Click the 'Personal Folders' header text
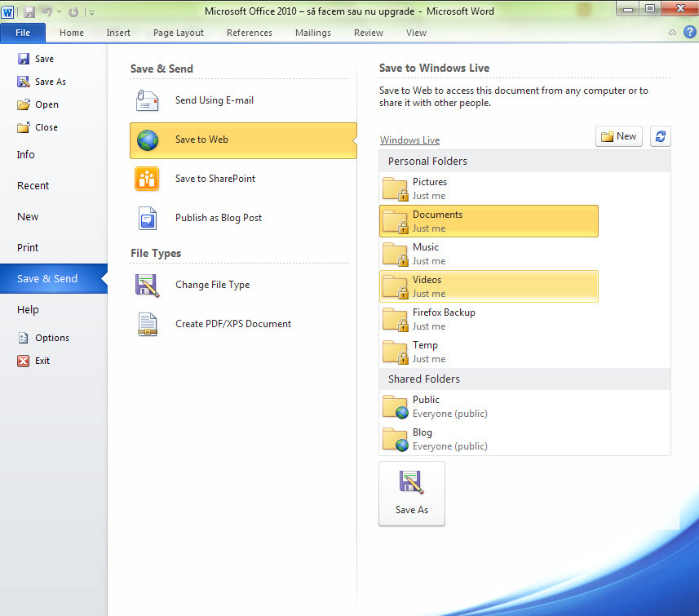This screenshot has height=616, width=699. click(x=427, y=161)
